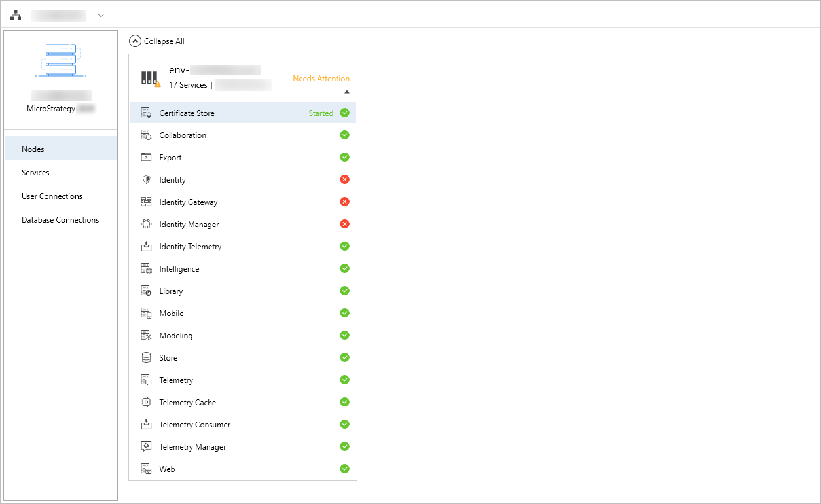Click the red status indicator for Identity Gateway
Screen dimensions: 821x504
(344, 202)
